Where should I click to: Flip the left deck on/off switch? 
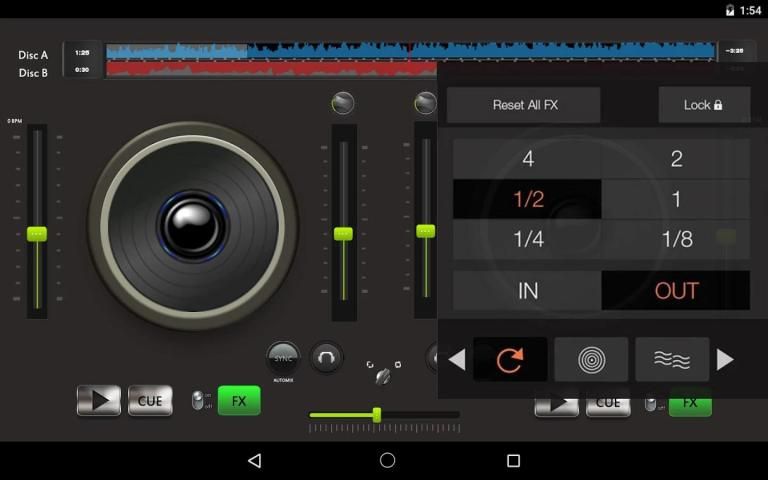198,401
